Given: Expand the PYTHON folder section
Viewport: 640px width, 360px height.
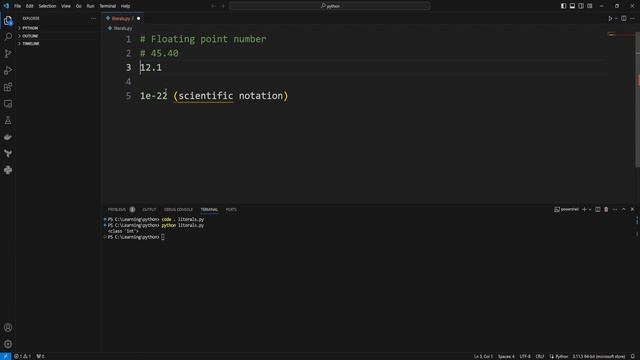Looking at the screenshot, I should tap(29, 28).
